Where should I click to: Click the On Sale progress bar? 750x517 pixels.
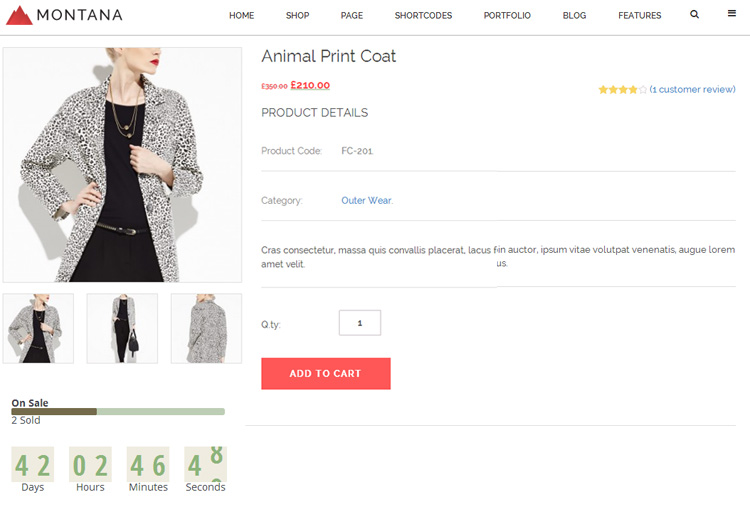click(118, 411)
